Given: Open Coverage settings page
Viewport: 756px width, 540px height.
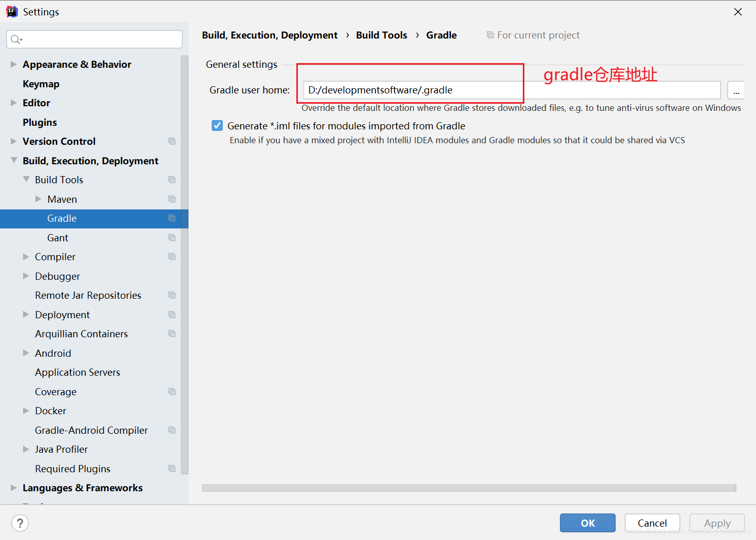Looking at the screenshot, I should tap(55, 392).
